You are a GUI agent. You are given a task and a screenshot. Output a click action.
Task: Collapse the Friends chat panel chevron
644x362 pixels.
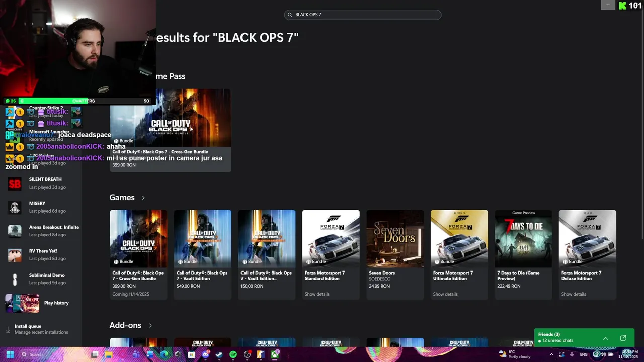(606, 338)
